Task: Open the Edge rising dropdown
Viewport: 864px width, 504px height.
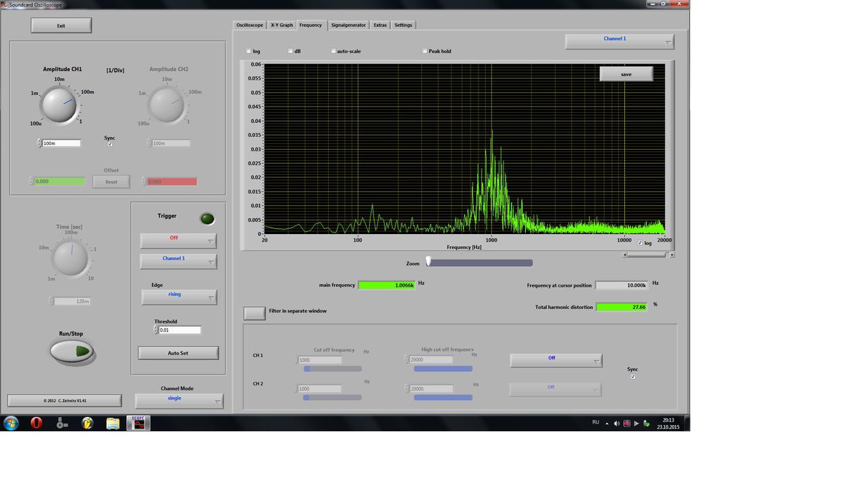Action: pos(179,297)
